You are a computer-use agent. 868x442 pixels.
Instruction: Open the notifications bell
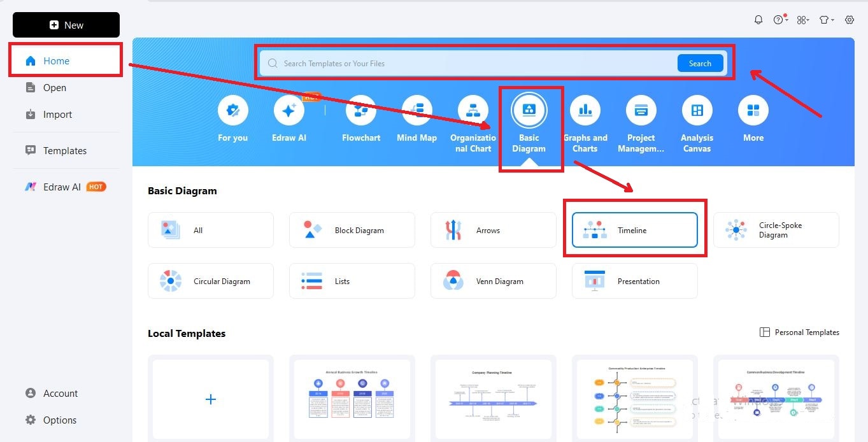(758, 19)
